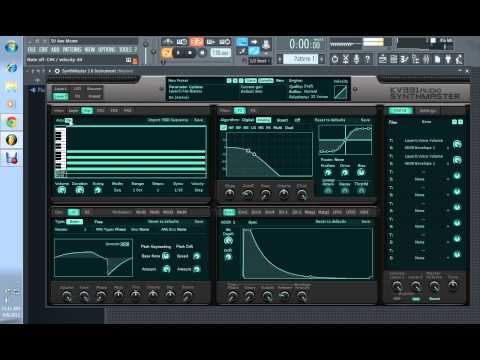Image resolution: width=480 pixels, height=360 pixels.
Task: Click the arpeggiator Swing knob
Action: point(98,190)
